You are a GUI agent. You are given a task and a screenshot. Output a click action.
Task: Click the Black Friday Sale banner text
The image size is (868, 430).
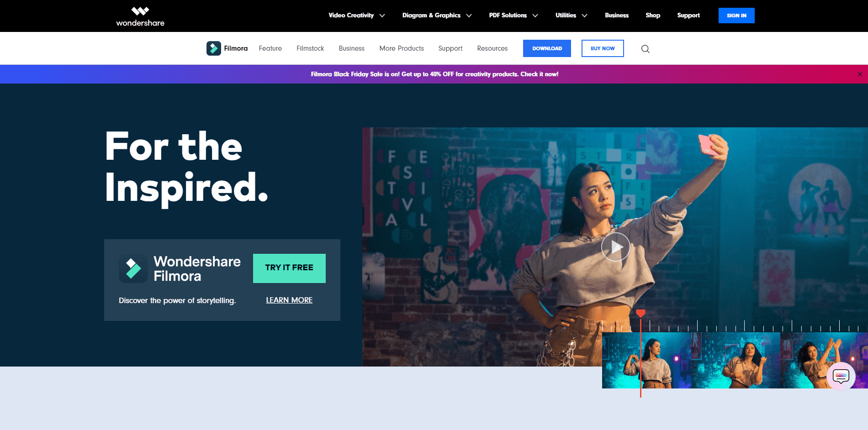[434, 74]
